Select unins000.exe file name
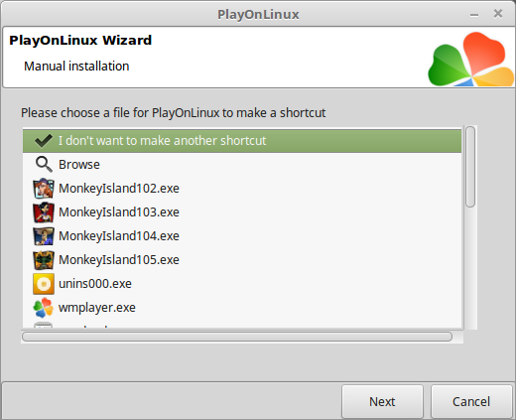Screen dimensions: 516x420 pyautogui.click(x=95, y=284)
